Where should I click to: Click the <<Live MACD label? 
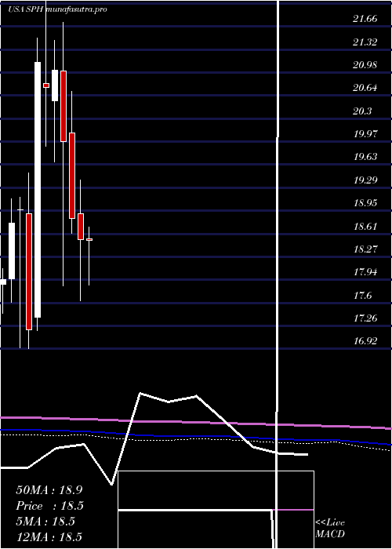tap(330, 528)
